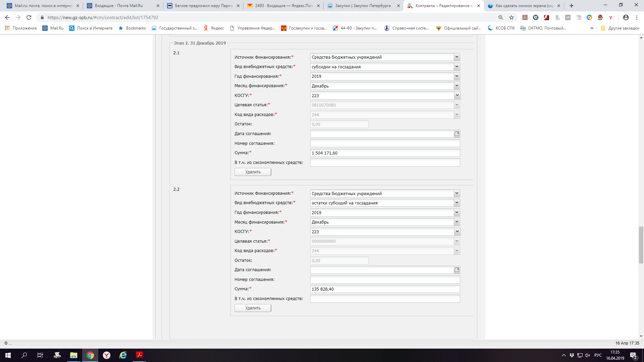Open Yandex browser from the taskbar

tap(107, 355)
